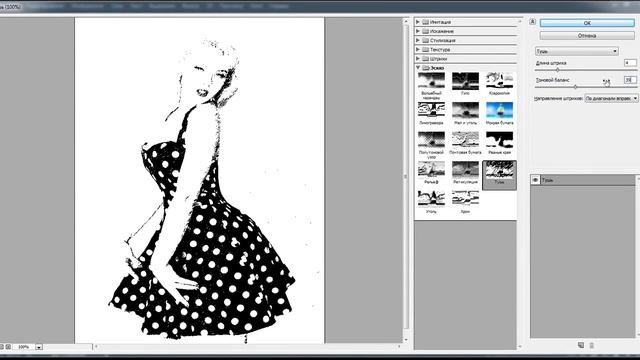Expand the Стилизация filter folder
This screenshot has width=640, height=360.
pos(418,40)
